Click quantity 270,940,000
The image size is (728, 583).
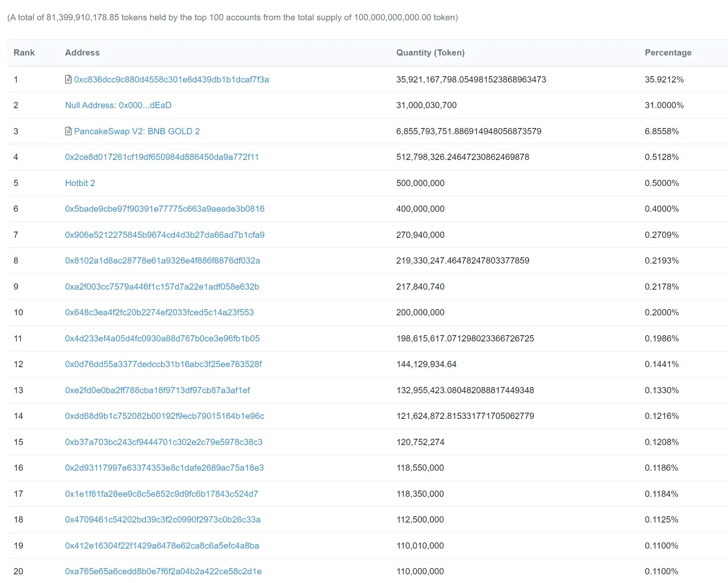(x=420, y=235)
